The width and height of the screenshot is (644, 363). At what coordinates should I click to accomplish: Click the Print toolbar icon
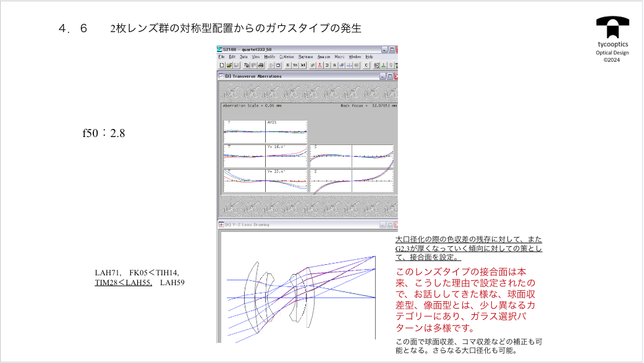(x=261, y=65)
